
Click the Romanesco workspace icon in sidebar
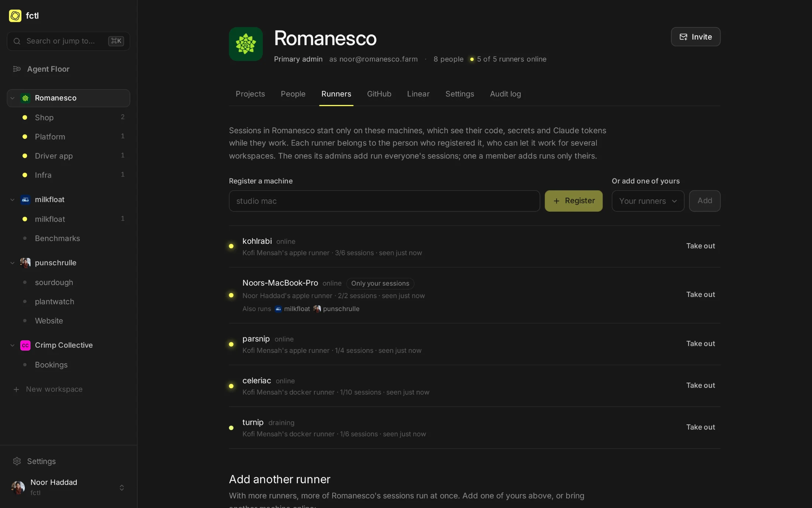click(x=25, y=98)
